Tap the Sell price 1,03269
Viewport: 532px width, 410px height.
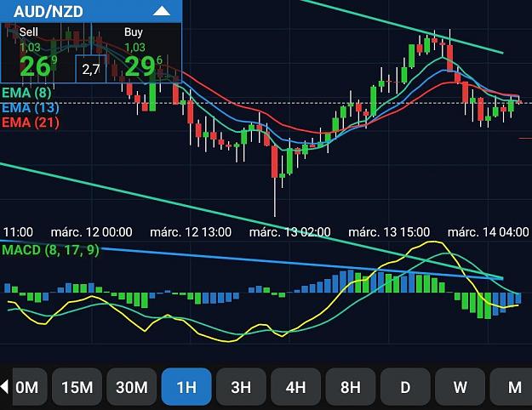38,54
